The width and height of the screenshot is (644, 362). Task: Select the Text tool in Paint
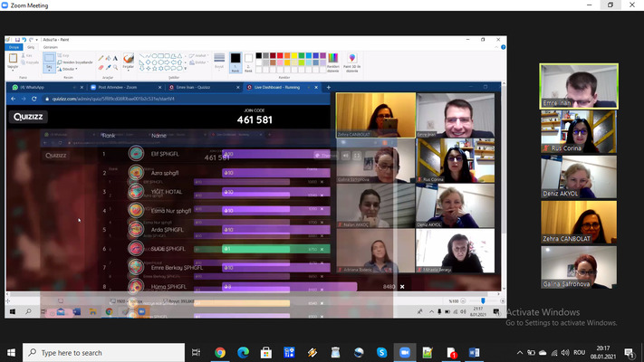click(115, 58)
